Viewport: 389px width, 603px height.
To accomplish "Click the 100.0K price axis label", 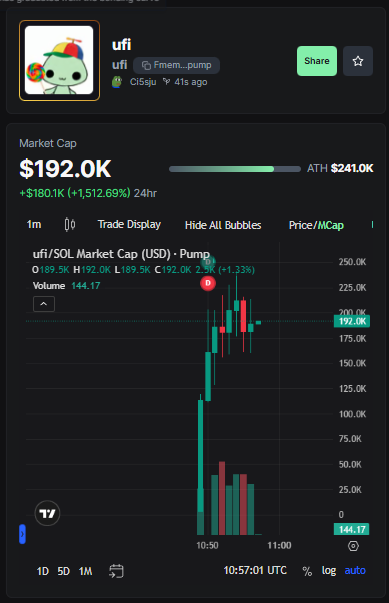I will [352, 414].
